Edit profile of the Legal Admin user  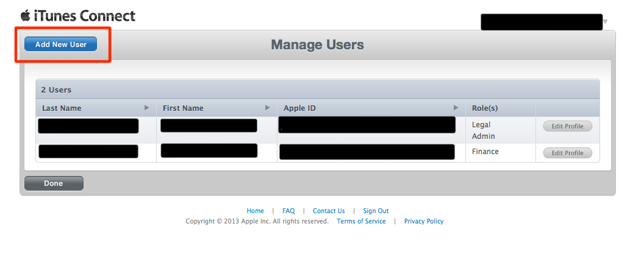click(567, 126)
